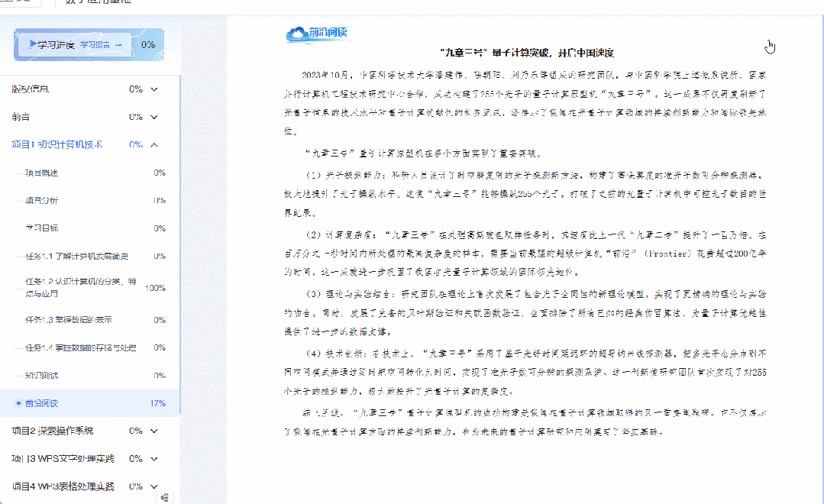Click the article title 九章三号 heading
Image resolution: width=824 pixels, height=504 pixels.
pos(527,53)
